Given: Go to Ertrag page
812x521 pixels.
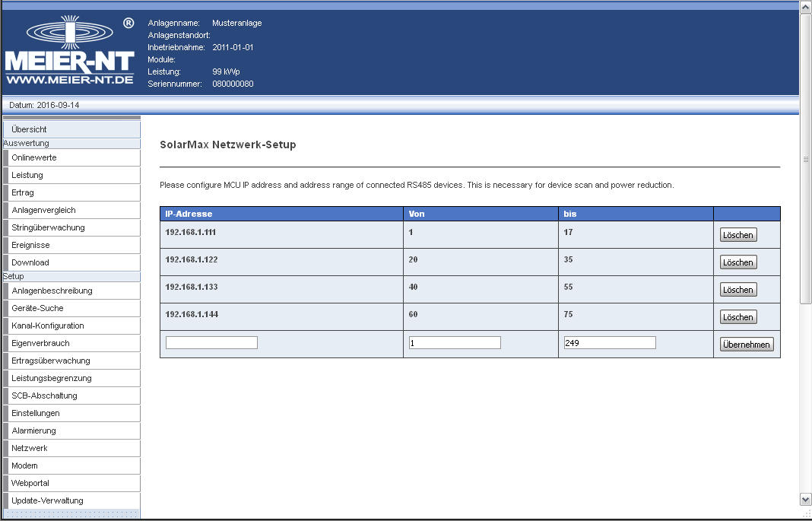Looking at the screenshot, I should click(x=71, y=192).
